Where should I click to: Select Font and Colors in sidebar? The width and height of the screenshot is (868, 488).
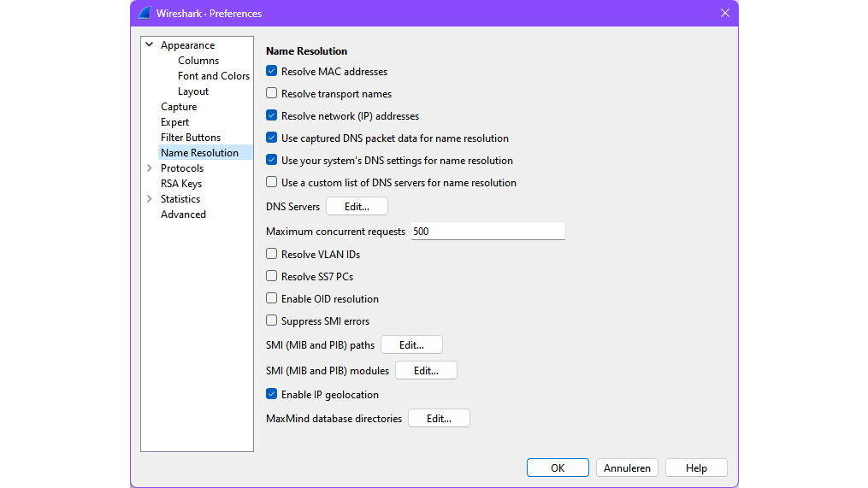pos(213,76)
